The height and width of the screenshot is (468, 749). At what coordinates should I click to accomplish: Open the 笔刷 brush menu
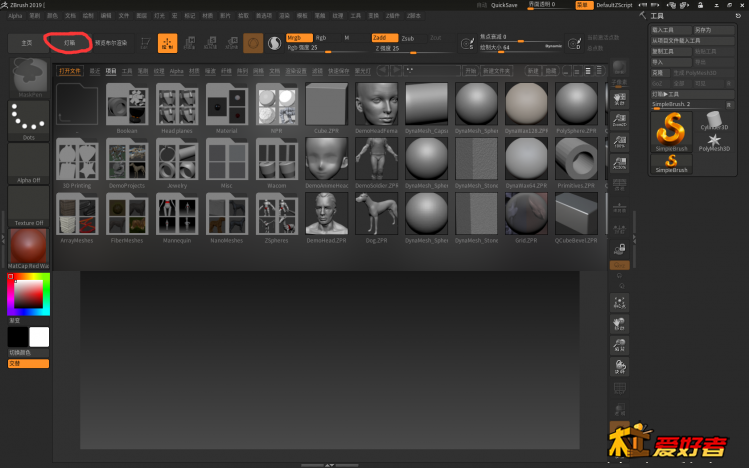coord(35,16)
